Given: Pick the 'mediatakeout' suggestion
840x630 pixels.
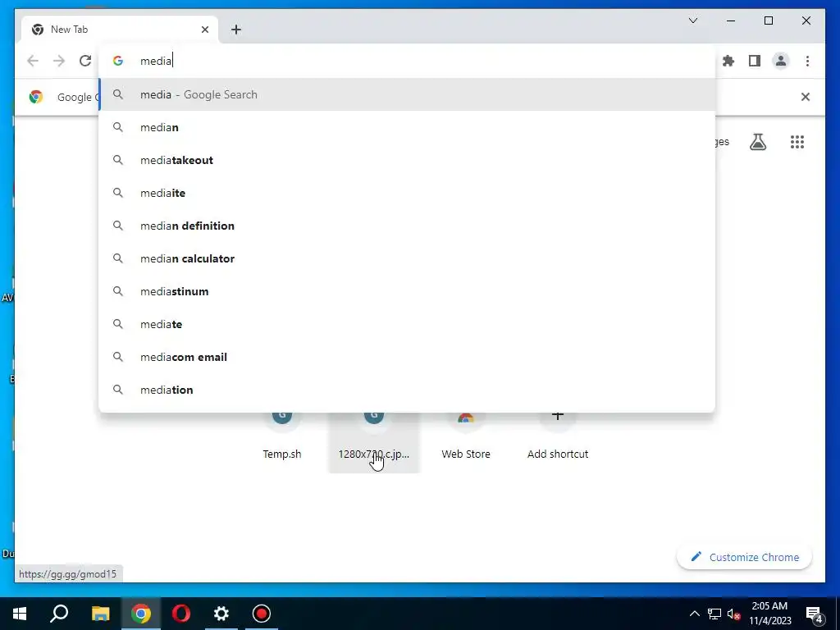Looking at the screenshot, I should 407,160.
